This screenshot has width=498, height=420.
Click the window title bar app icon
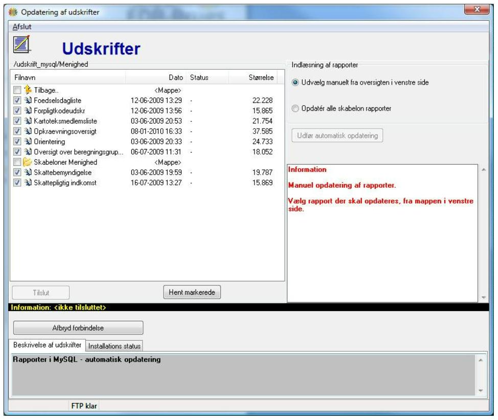(x=13, y=12)
